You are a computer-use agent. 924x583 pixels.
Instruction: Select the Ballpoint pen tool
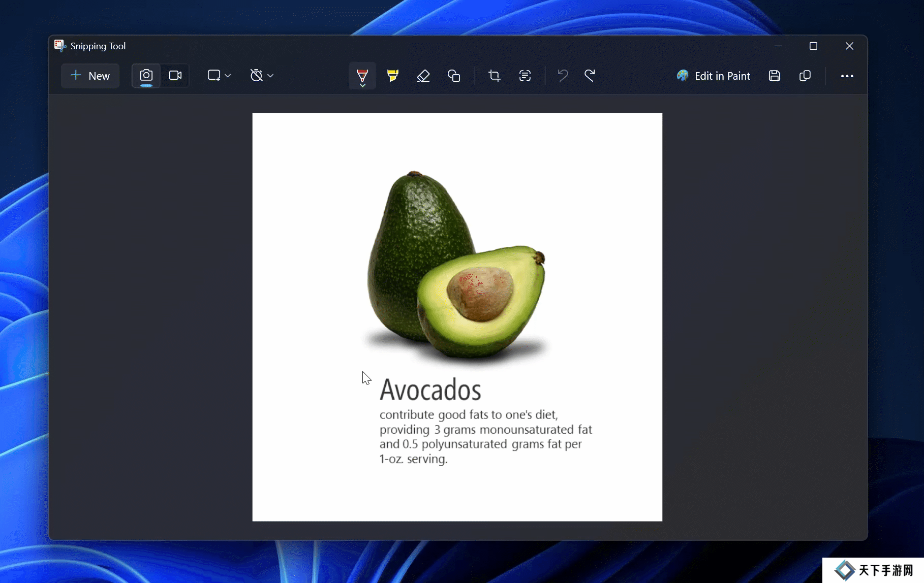click(x=362, y=76)
